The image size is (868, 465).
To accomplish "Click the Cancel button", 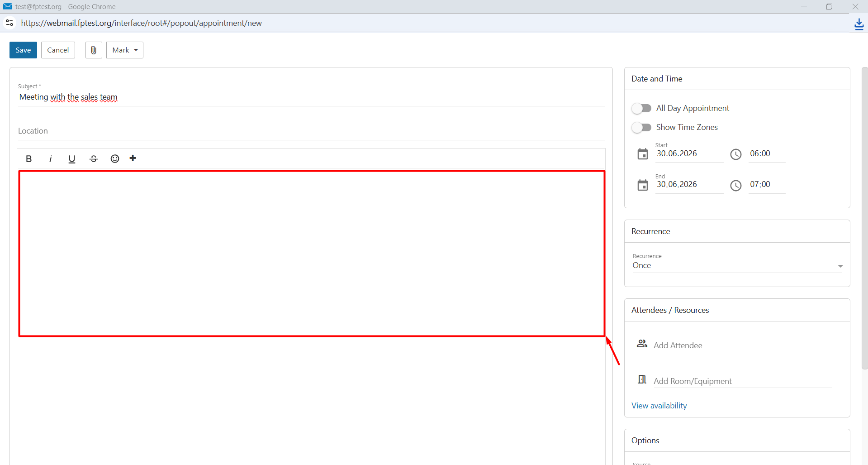I will point(58,50).
